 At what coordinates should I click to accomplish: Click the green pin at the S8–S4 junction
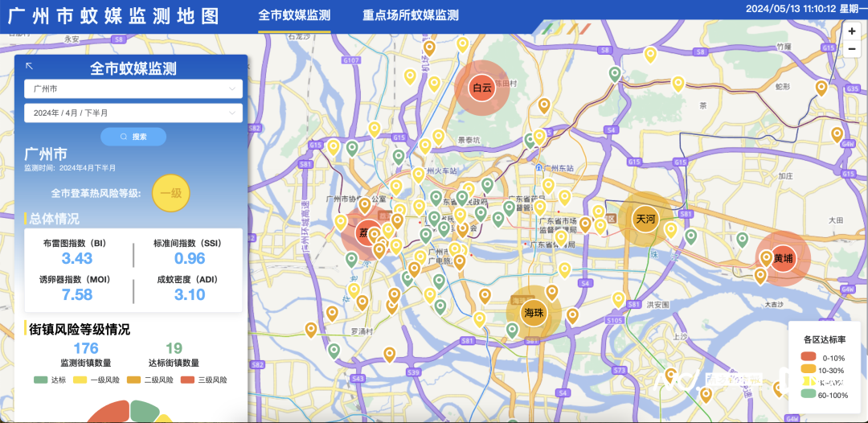tap(615, 74)
